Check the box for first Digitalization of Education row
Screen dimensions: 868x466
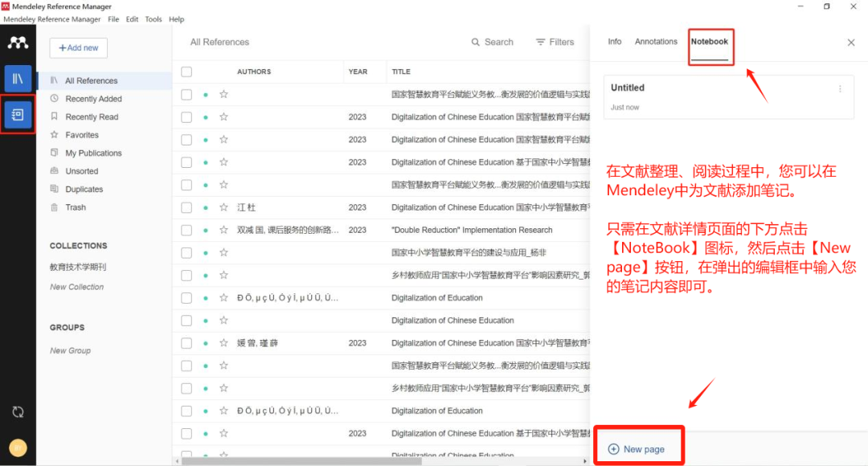point(186,297)
